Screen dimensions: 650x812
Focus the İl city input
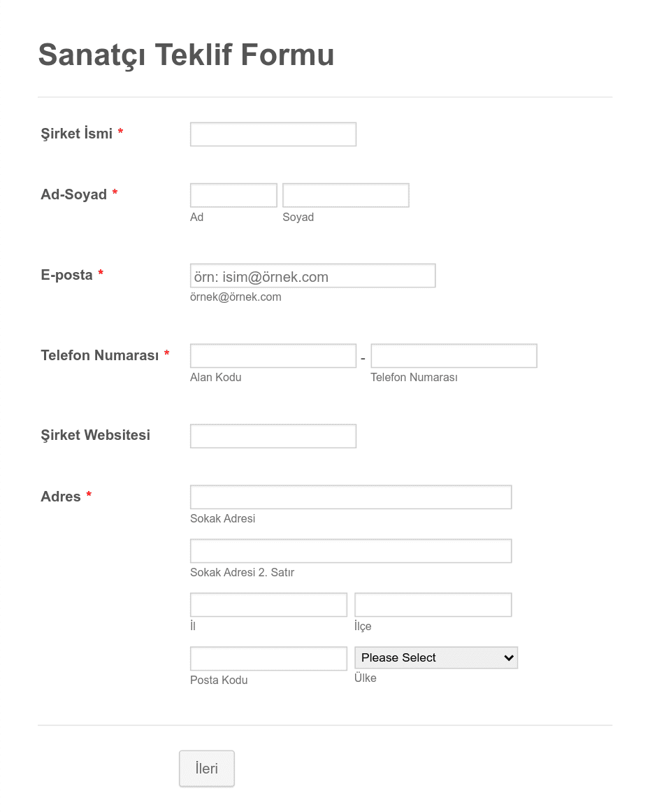click(x=268, y=605)
